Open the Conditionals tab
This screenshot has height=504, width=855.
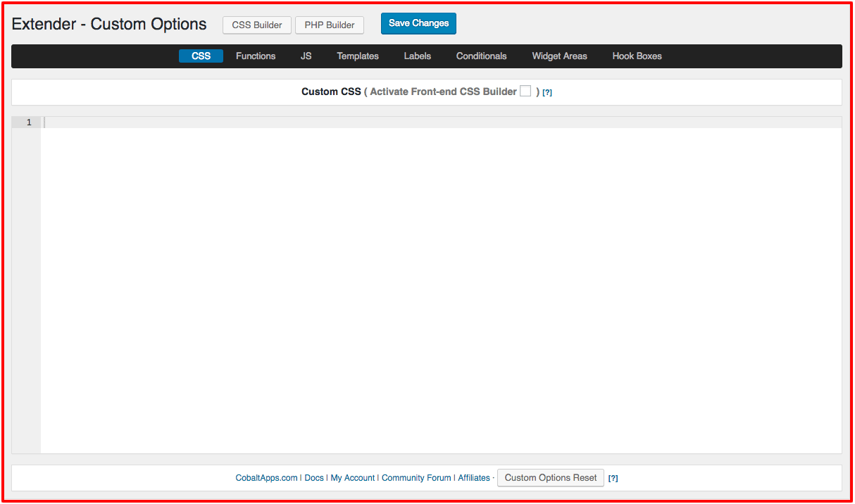(x=481, y=56)
